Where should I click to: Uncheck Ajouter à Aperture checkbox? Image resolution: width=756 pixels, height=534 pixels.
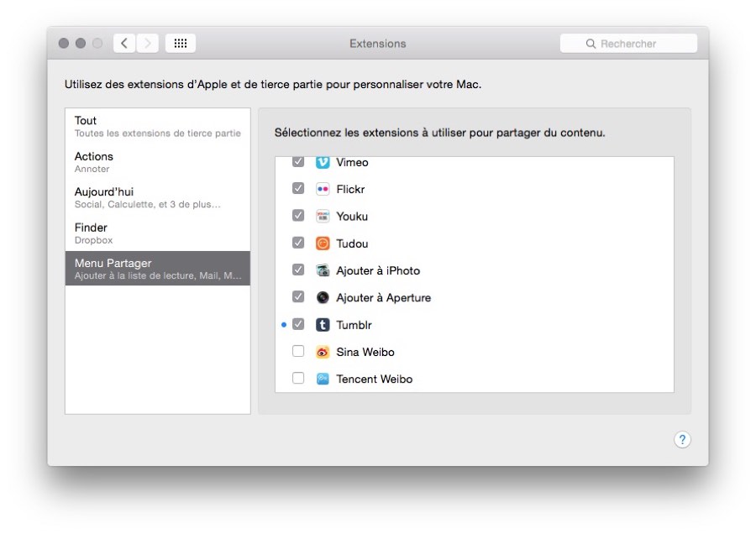(x=298, y=297)
